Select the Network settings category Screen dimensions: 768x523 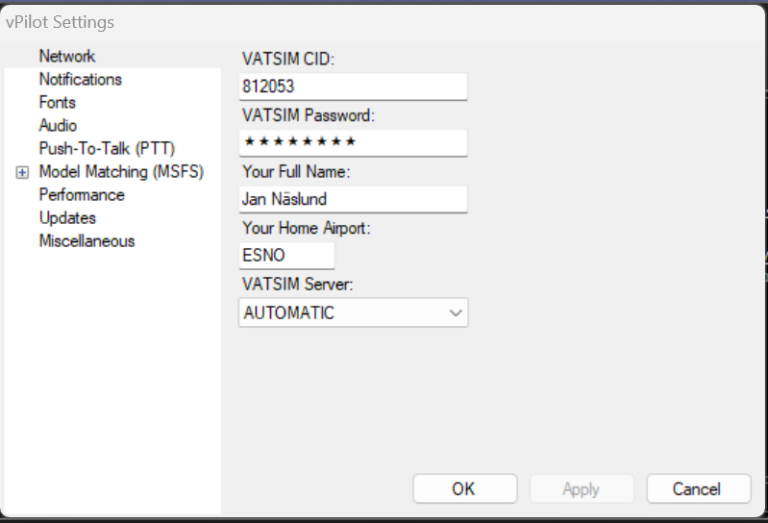click(67, 56)
